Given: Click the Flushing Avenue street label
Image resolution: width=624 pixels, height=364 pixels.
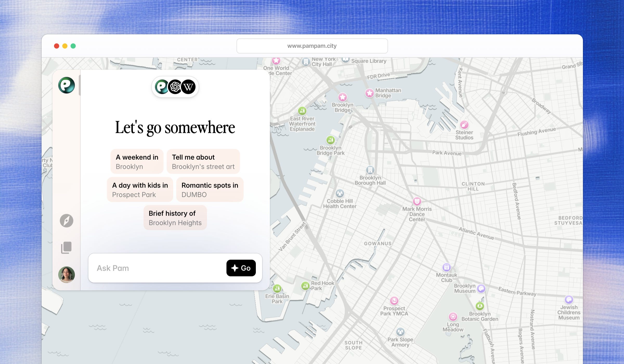Looking at the screenshot, I should click(x=537, y=132).
